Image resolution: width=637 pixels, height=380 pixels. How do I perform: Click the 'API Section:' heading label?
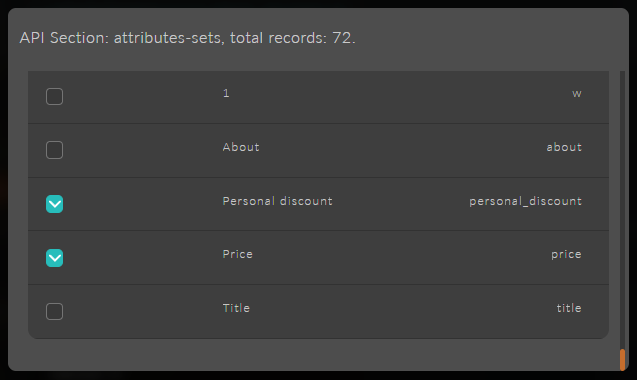[x=64, y=38]
